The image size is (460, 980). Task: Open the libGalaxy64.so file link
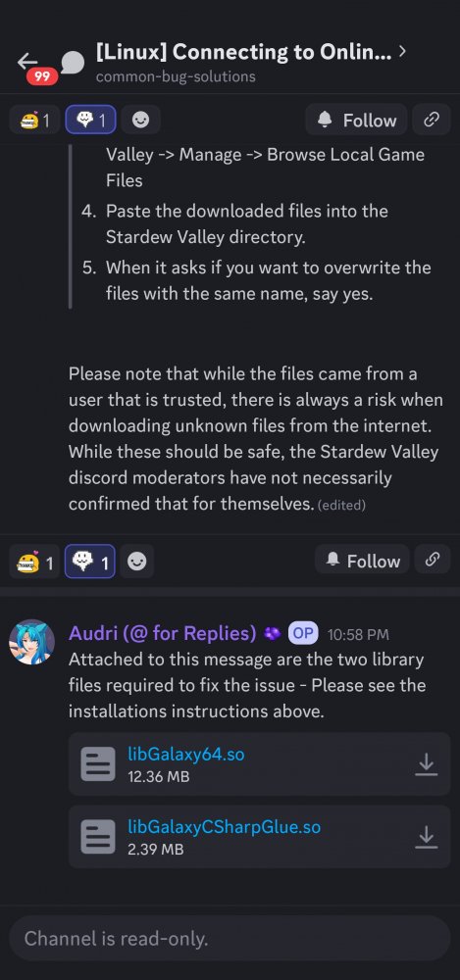pos(186,754)
